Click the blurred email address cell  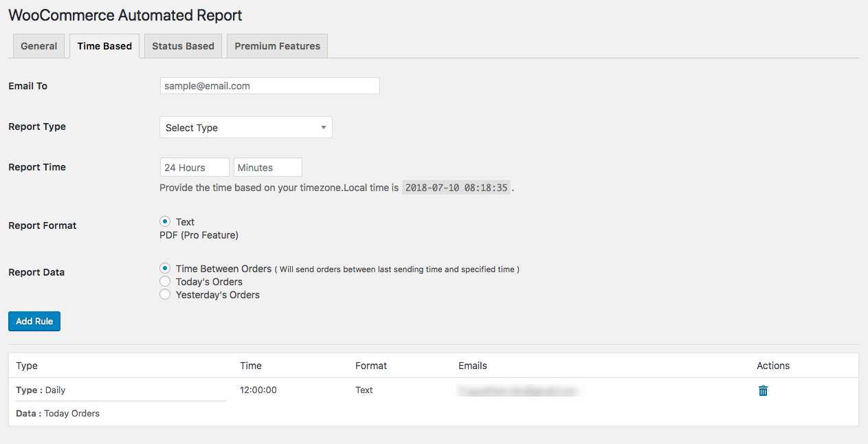coord(520,390)
